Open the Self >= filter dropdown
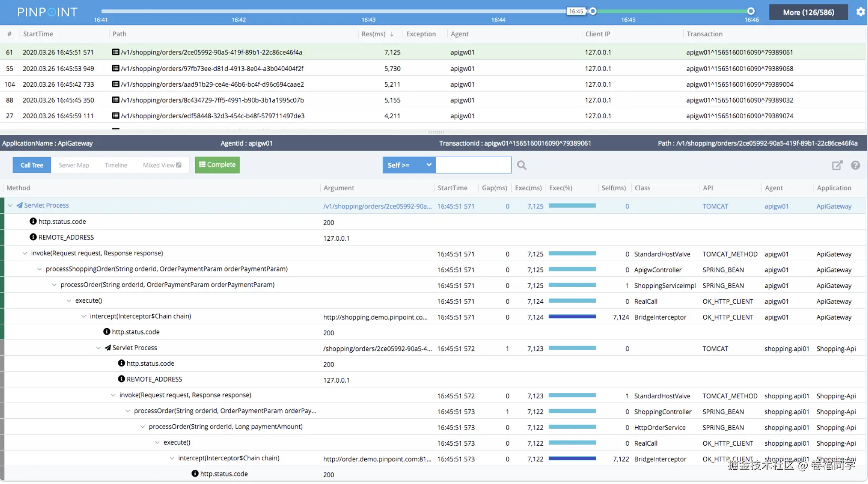The image size is (868, 484). pyautogui.click(x=409, y=165)
